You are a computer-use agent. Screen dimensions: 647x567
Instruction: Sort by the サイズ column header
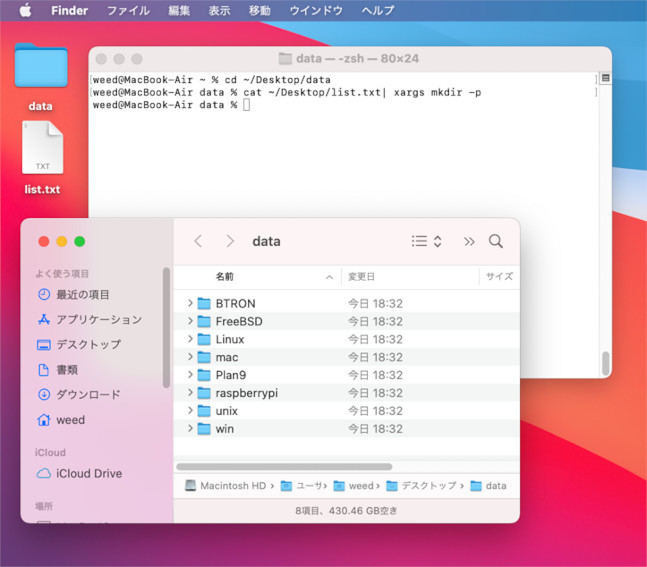[x=499, y=276]
